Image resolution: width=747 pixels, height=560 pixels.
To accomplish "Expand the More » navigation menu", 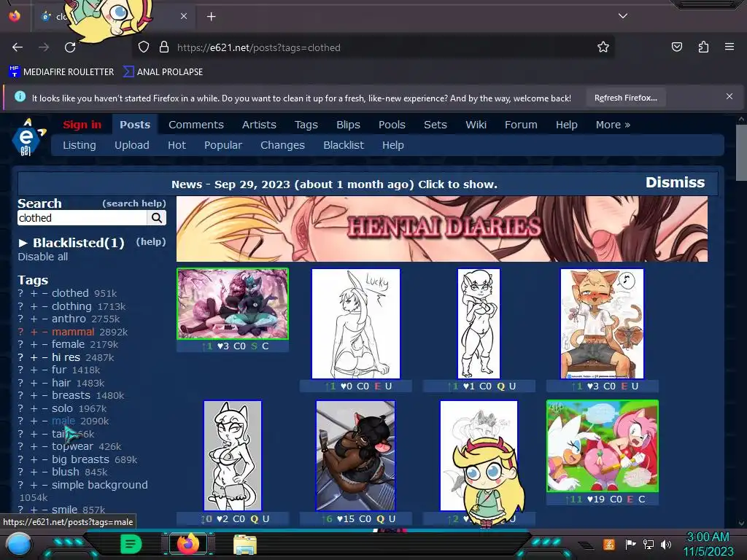I will click(x=613, y=125).
